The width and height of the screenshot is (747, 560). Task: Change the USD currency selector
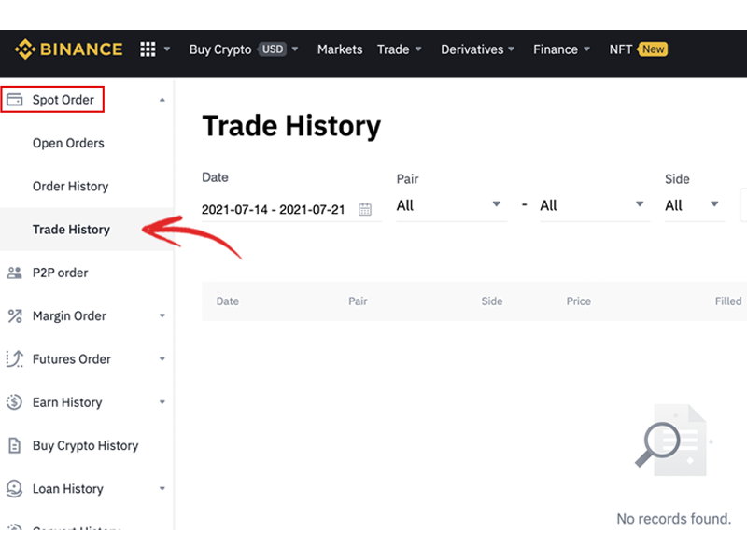pos(273,49)
